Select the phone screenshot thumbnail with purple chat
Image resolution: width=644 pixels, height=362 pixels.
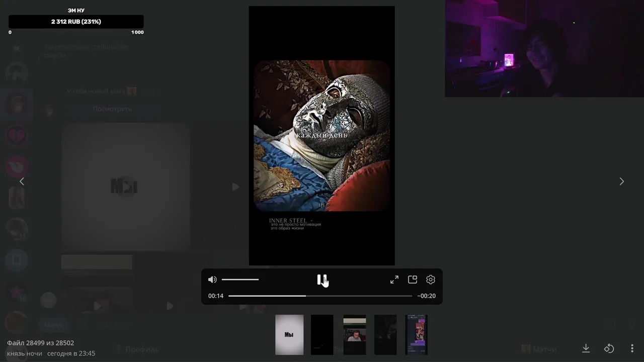(417, 335)
